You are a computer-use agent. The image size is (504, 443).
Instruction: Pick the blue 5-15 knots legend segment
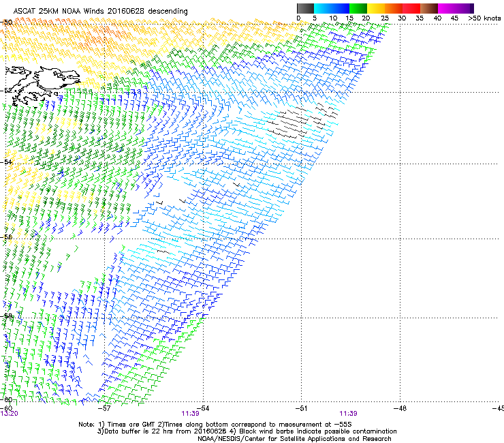332,8
